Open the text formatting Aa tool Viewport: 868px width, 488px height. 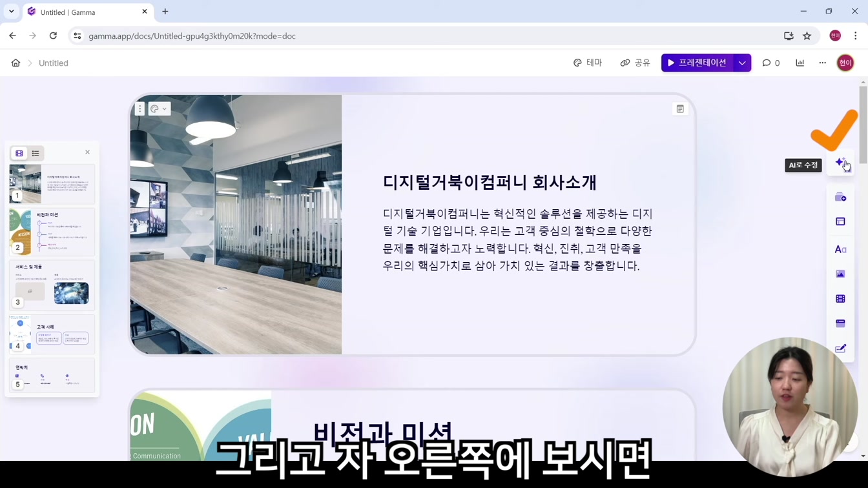[x=840, y=249]
